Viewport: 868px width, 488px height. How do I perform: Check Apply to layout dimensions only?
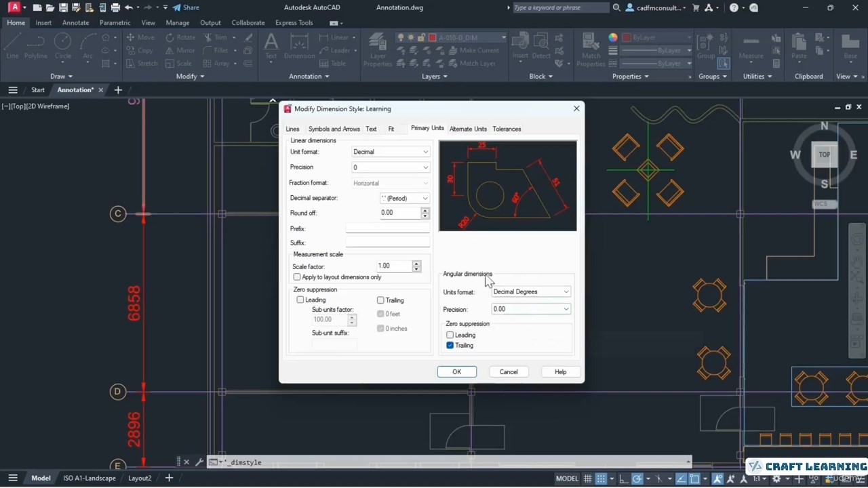point(297,277)
